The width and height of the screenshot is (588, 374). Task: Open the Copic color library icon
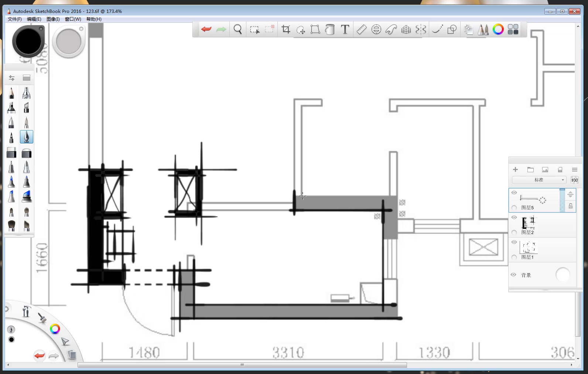[513, 29]
